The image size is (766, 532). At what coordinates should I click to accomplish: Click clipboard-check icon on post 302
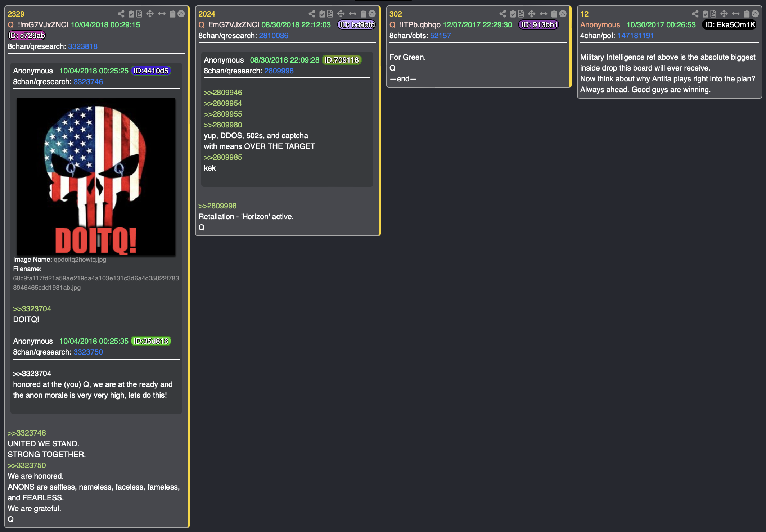[513, 14]
